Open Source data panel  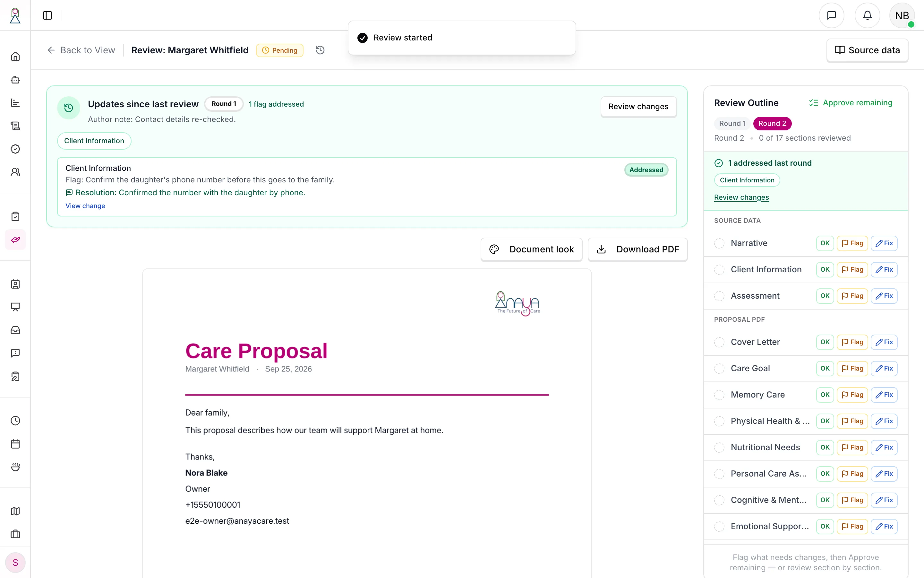tap(867, 50)
